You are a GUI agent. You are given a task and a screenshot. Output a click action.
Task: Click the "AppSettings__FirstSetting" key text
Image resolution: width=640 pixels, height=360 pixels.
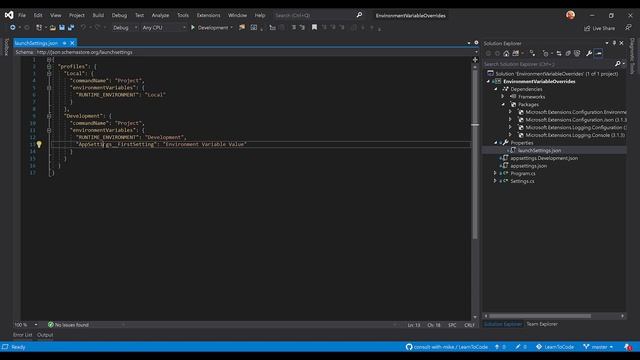tap(116, 144)
